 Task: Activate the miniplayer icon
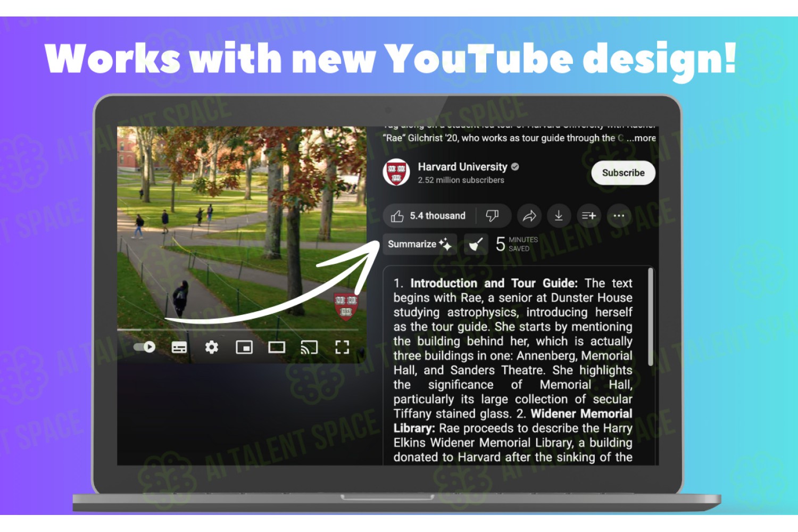tap(244, 347)
